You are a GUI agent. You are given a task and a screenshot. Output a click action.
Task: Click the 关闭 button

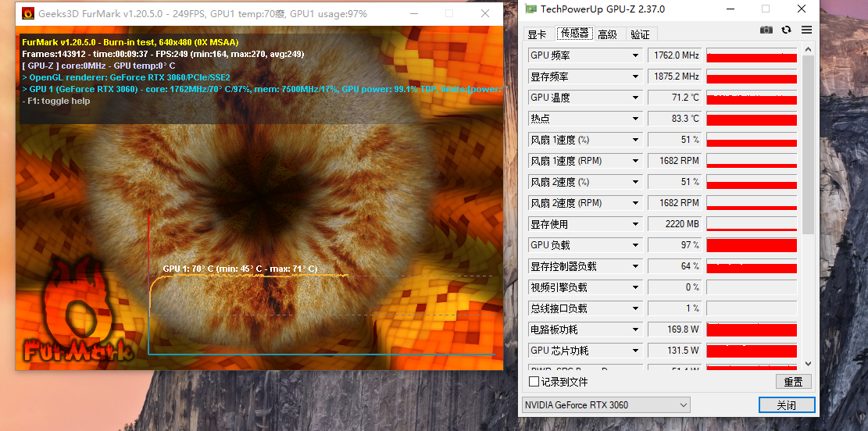tap(786, 405)
